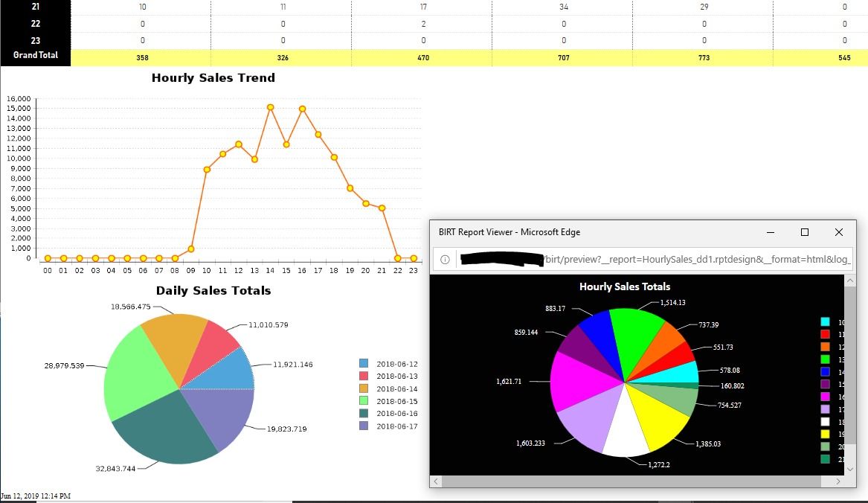The width and height of the screenshot is (868, 503).
Task: Click the viewer's vertical scrollbar up arrow
Action: [x=850, y=281]
